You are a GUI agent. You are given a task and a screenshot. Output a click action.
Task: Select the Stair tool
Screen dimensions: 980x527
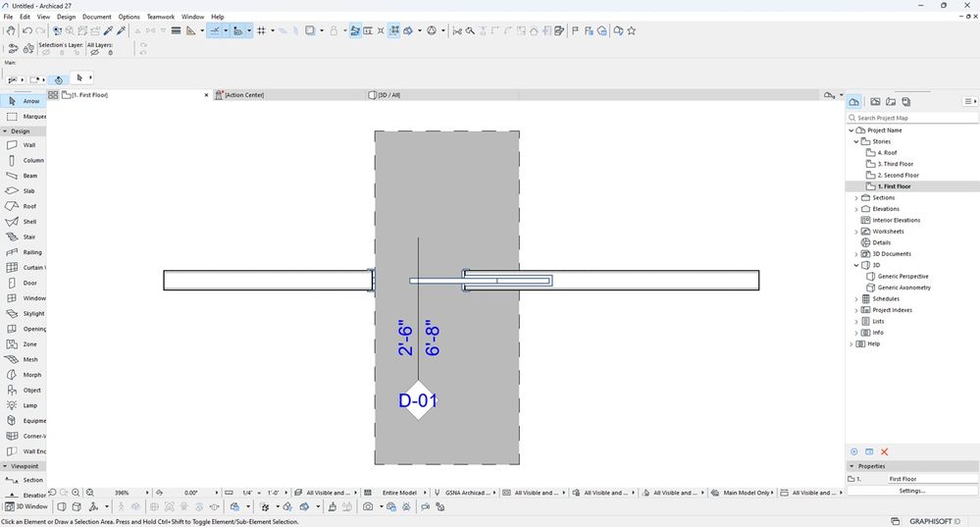[x=24, y=237]
